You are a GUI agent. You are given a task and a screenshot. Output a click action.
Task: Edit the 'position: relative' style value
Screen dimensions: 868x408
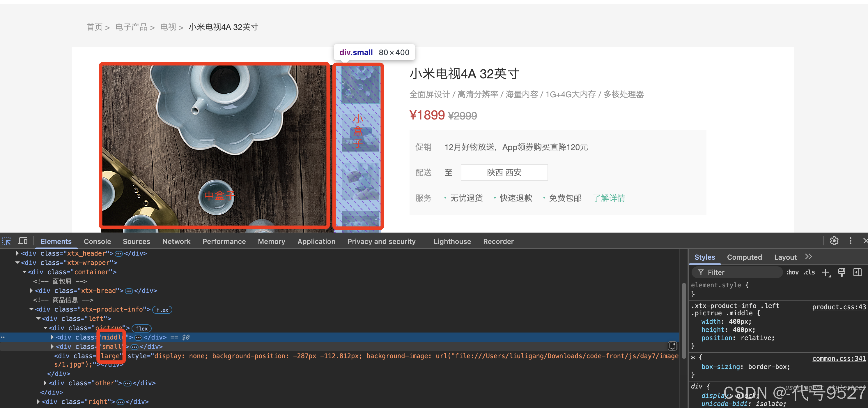pos(756,338)
